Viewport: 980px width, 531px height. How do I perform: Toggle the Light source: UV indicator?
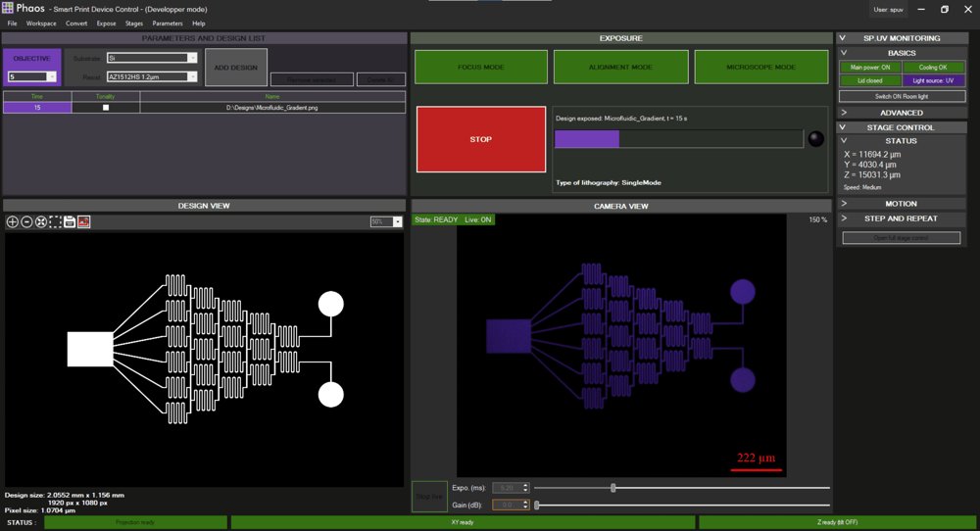pos(933,80)
